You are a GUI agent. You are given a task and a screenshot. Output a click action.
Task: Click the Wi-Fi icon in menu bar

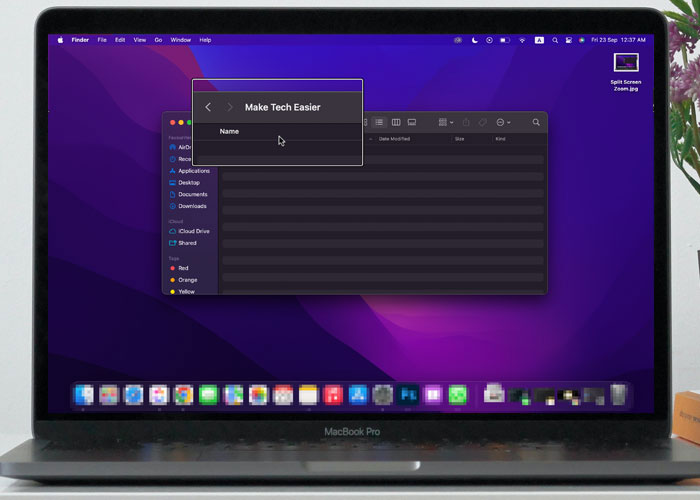point(522,40)
